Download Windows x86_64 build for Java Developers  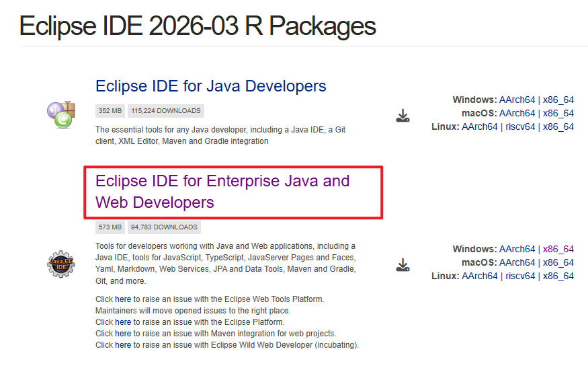click(x=558, y=100)
